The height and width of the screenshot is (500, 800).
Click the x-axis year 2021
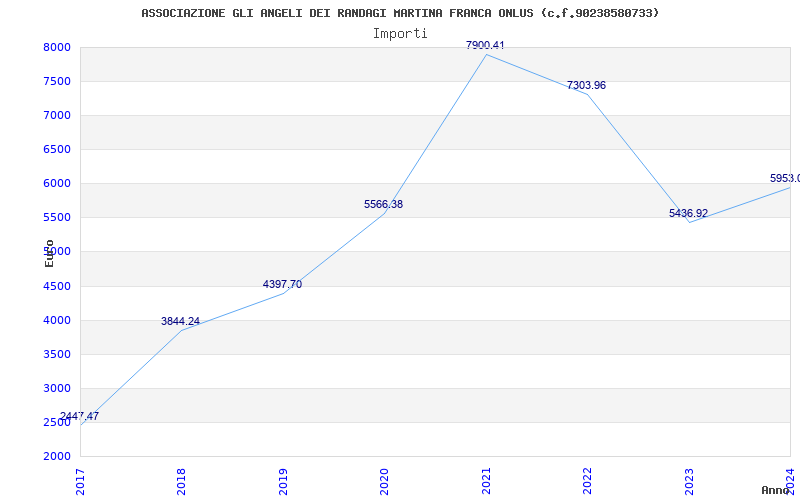(x=486, y=482)
